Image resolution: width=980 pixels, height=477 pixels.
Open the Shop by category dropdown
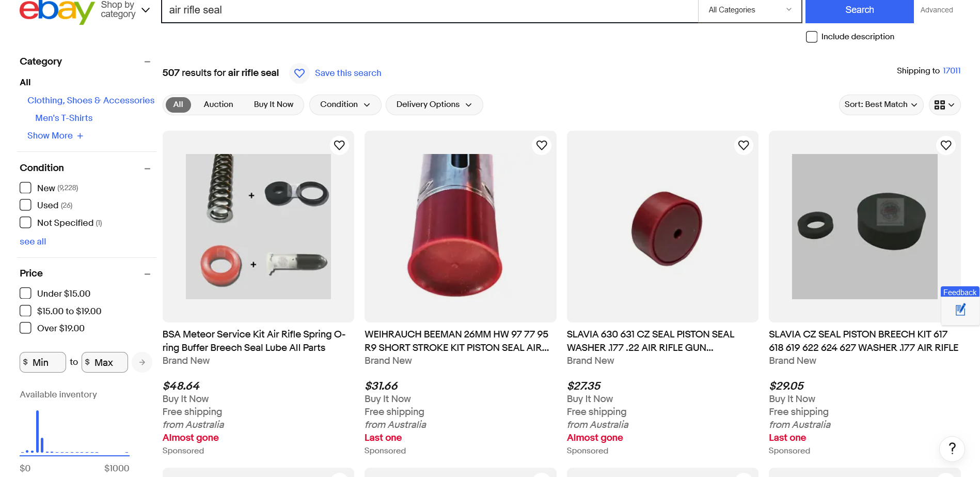click(125, 10)
